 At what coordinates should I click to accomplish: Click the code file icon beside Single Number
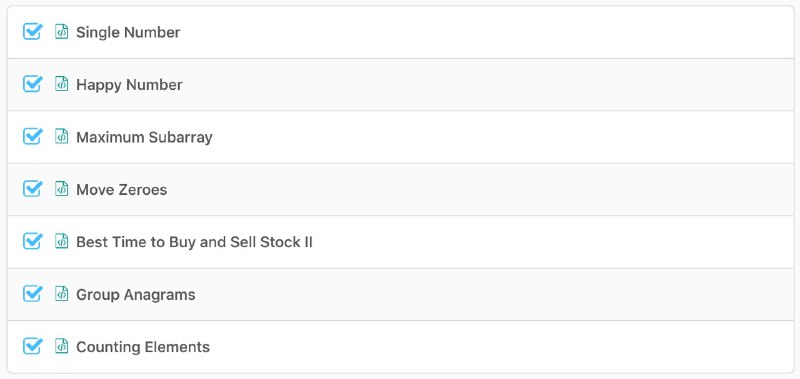[62, 32]
